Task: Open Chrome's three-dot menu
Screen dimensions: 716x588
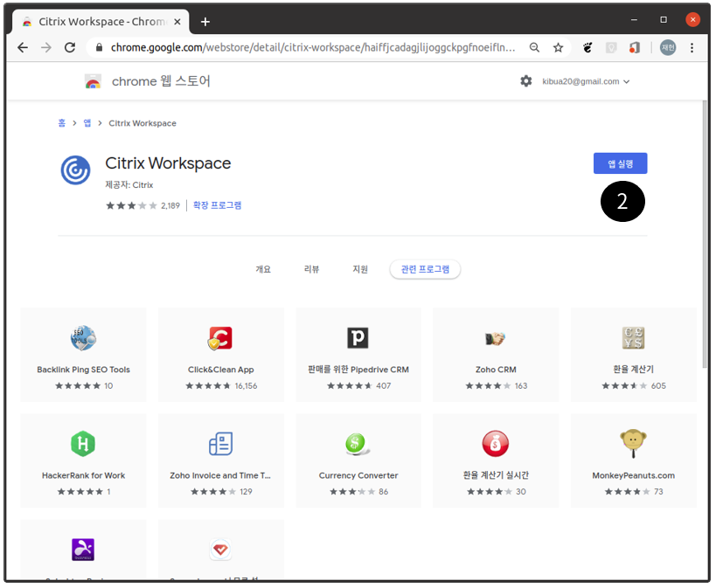Action: (x=692, y=47)
